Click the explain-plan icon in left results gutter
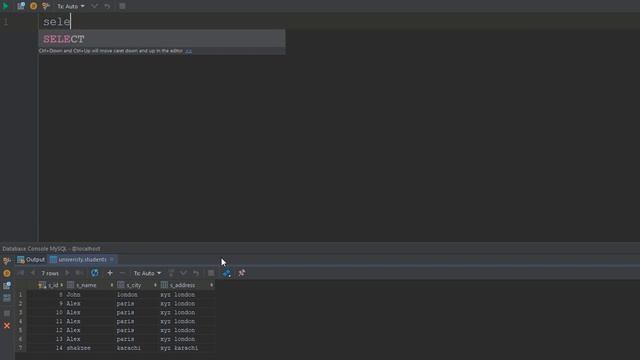Screen dimensions: 640x360 [7, 286]
